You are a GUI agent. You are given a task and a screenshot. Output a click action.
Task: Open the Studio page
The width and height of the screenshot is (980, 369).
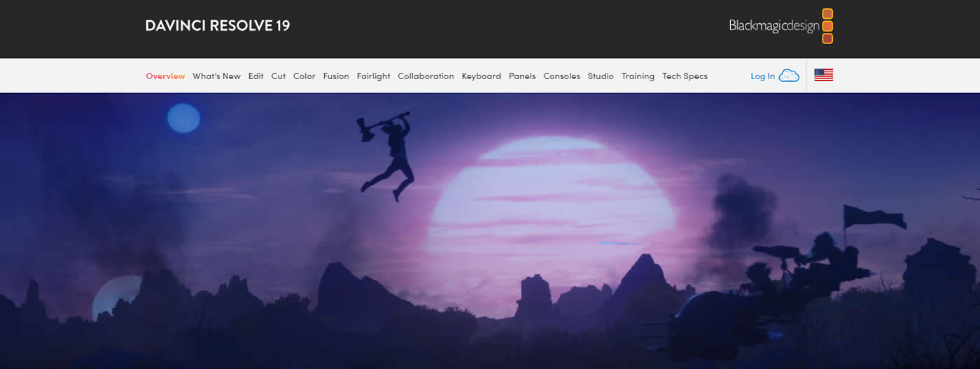(601, 76)
